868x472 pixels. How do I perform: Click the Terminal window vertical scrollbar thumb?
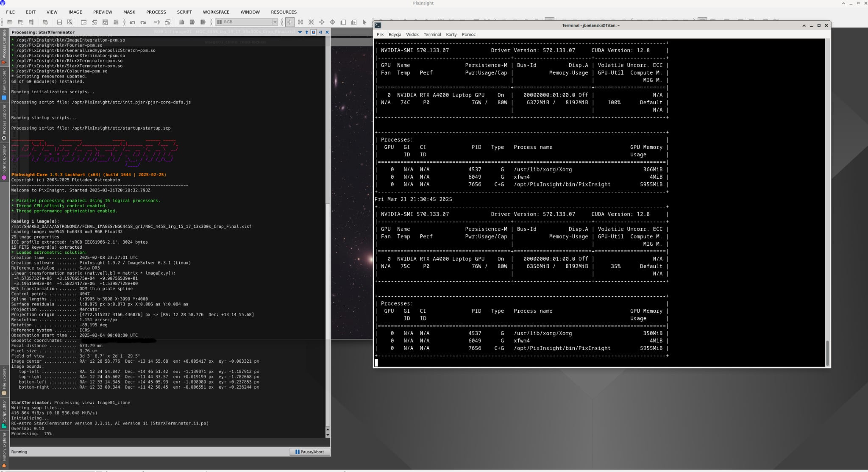(827, 353)
